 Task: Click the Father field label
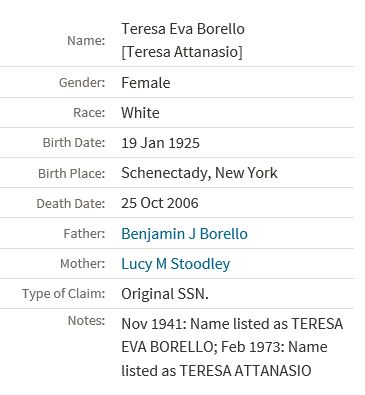point(84,233)
